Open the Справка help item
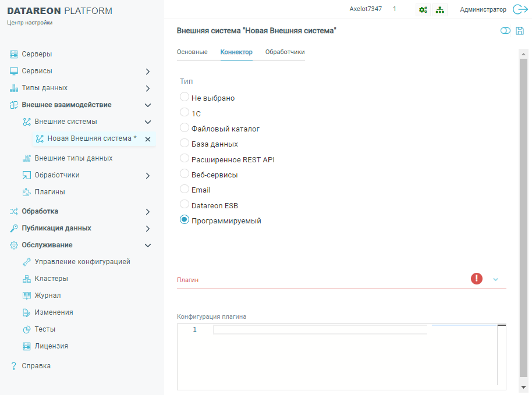Screen dimensions: 532x395 tap(36, 366)
